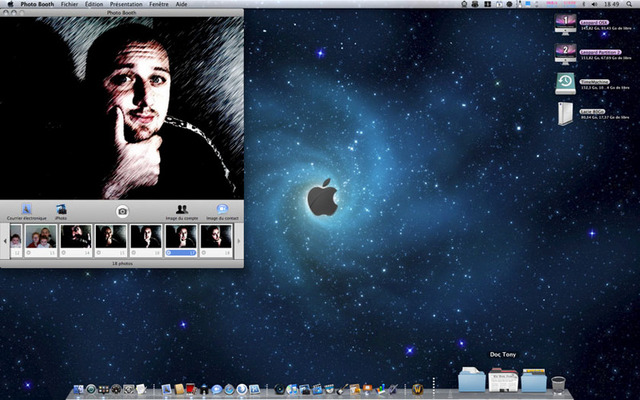Launch World of Warcraft icon in the dock
The image size is (640, 400).
tap(417, 389)
